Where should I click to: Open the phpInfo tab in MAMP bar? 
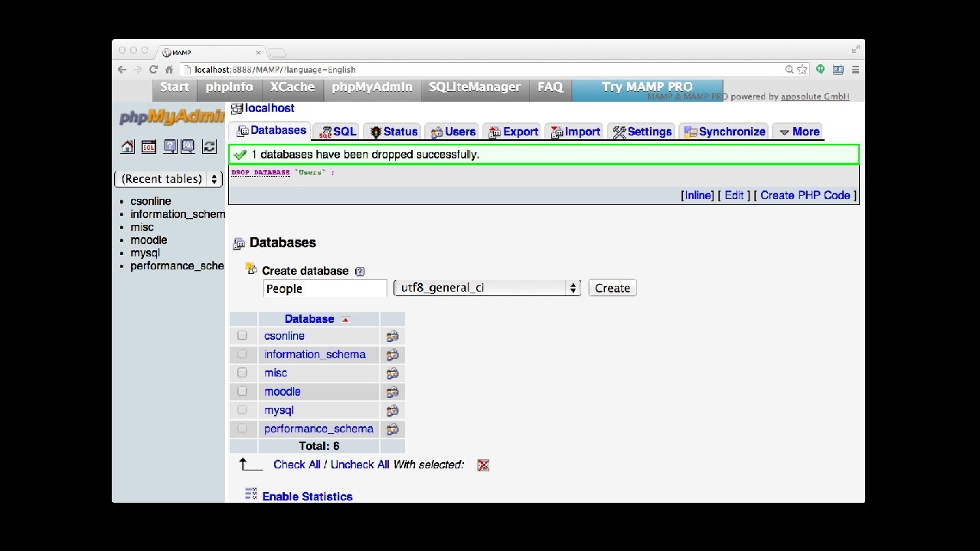229,87
